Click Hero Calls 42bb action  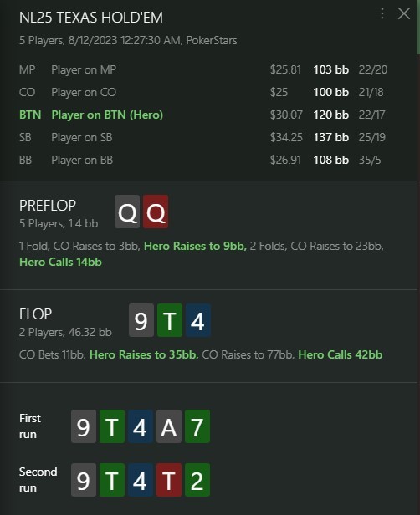[x=341, y=354]
